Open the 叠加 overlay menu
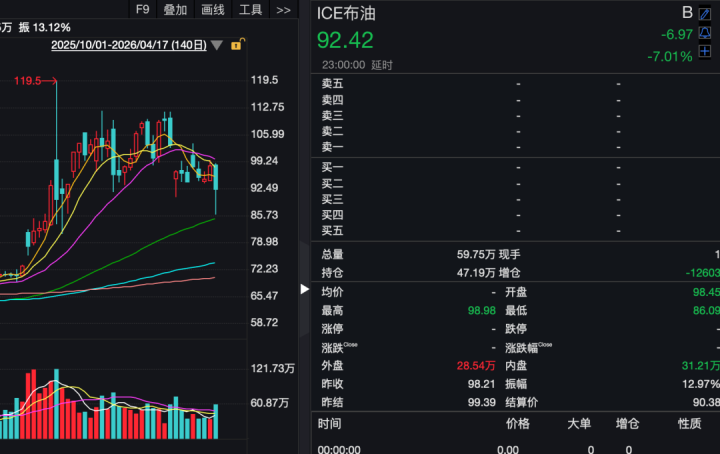This screenshot has width=720, height=454. pos(175,10)
